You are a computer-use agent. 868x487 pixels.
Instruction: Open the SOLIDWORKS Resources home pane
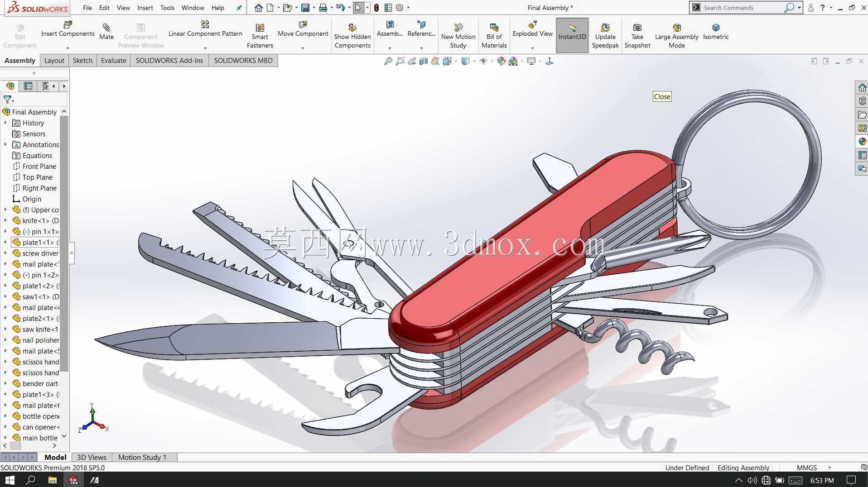[862, 87]
